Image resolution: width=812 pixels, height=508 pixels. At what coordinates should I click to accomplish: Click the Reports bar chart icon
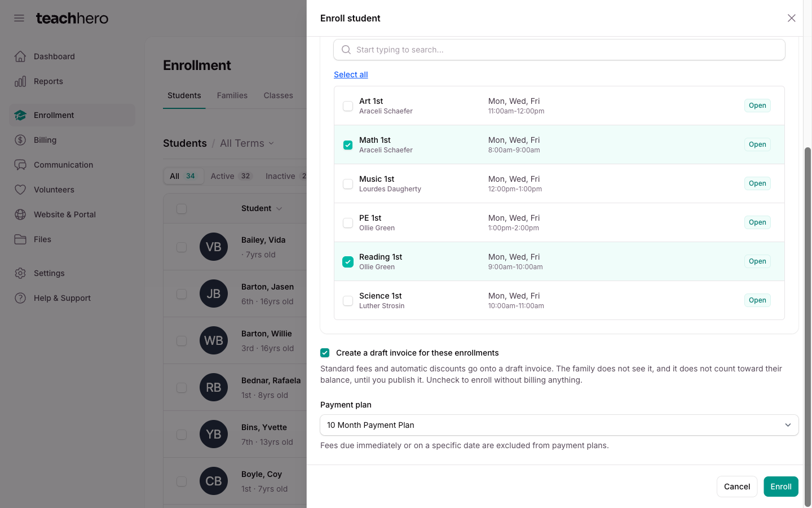click(x=20, y=81)
